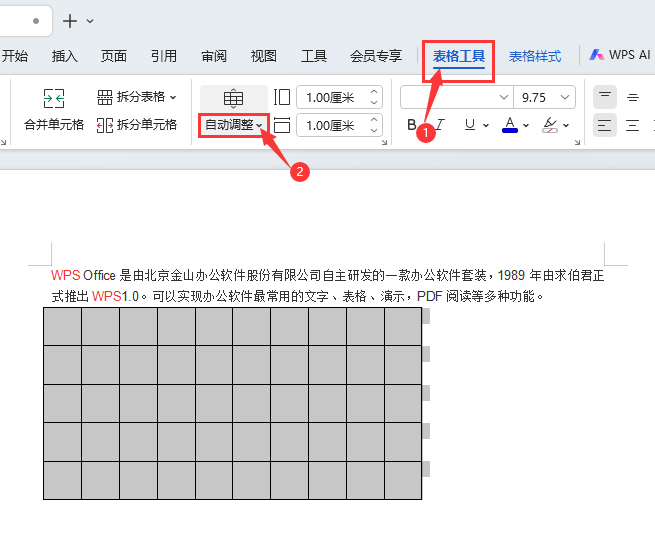This screenshot has width=655, height=549.
Task: Select vertical center cell alignment icon
Action: 632,97
